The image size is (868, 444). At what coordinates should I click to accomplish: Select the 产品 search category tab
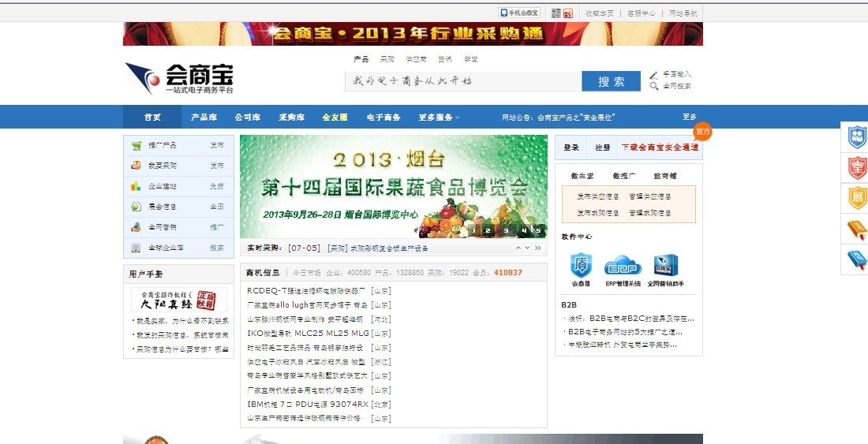click(361, 59)
